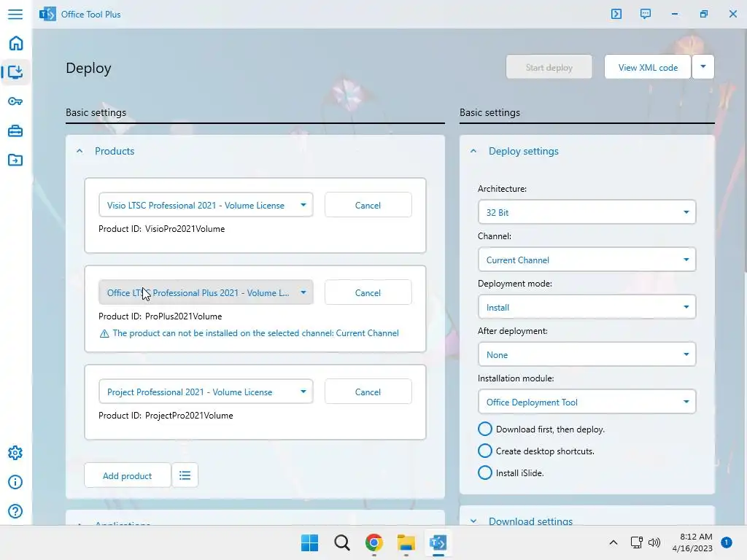
Task: Open the product list icon next to Add product
Action: (x=185, y=475)
